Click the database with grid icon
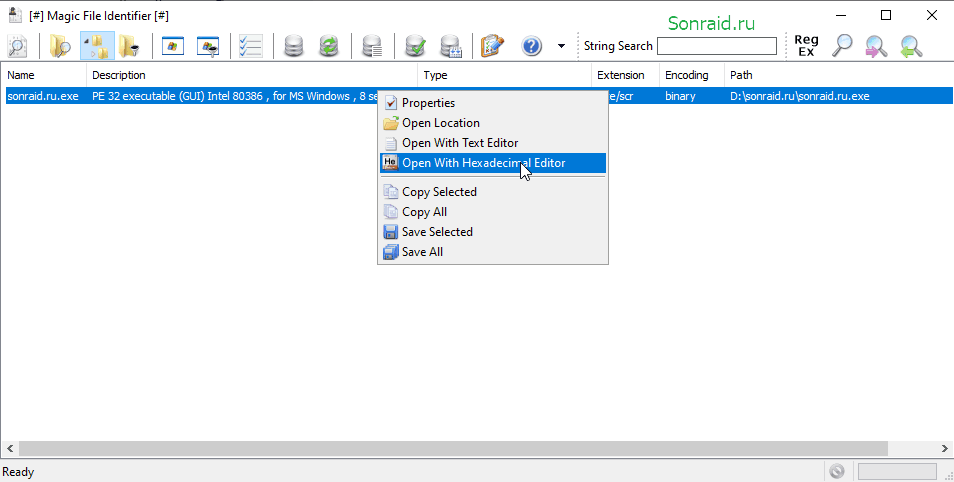The width and height of the screenshot is (954, 482). (451, 46)
